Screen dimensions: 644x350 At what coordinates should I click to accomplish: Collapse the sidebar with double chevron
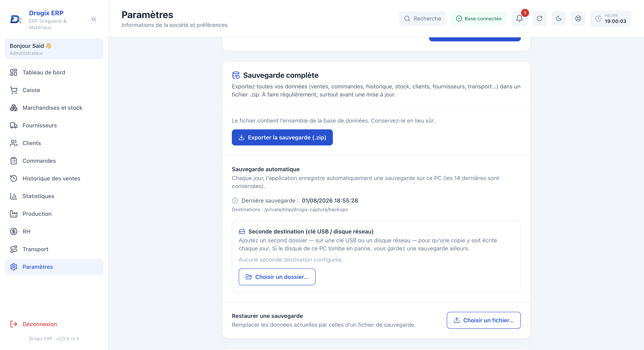(94, 19)
